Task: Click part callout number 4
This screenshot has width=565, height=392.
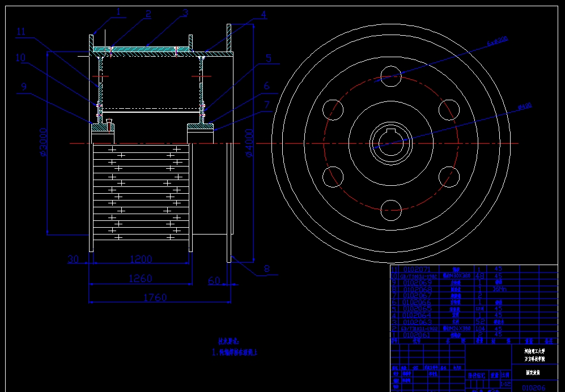Action: pos(264,15)
